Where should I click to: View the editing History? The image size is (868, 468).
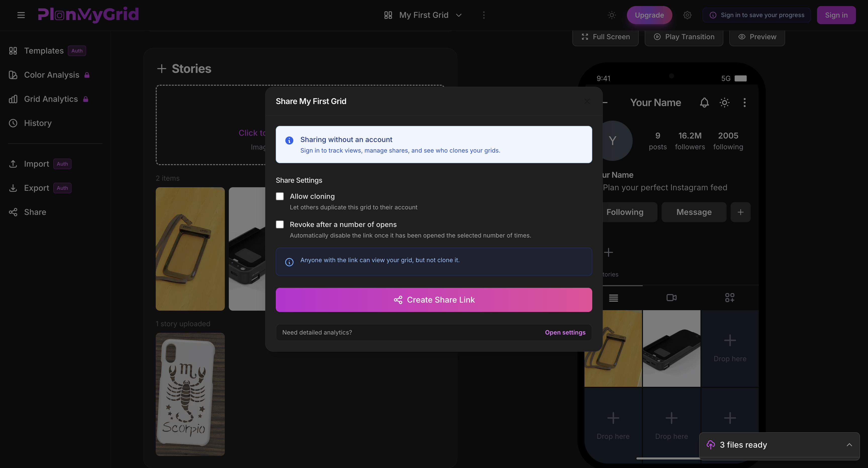[37, 123]
